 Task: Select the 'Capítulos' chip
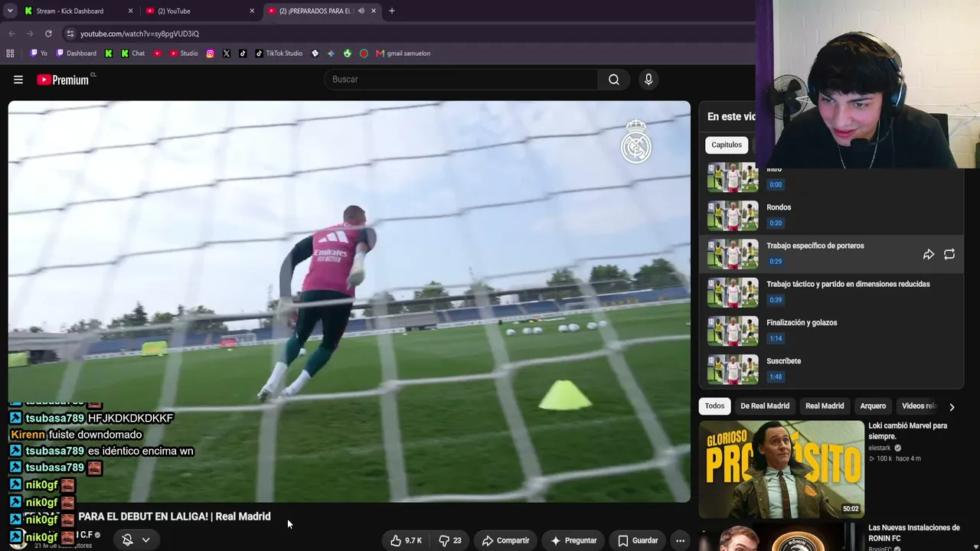tap(727, 145)
